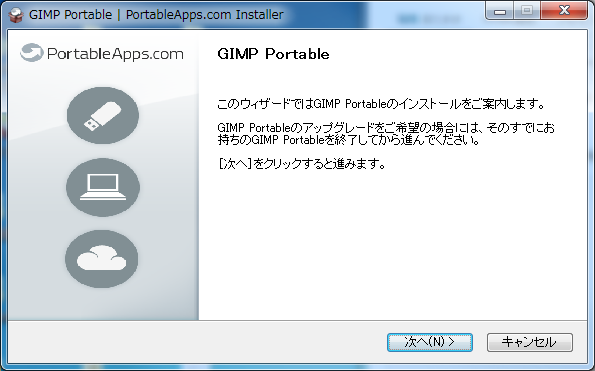The width and height of the screenshot is (595, 371).
Task: Click the title bar text GIMP Portable | PortableApps.com Installer
Action: [x=156, y=15]
